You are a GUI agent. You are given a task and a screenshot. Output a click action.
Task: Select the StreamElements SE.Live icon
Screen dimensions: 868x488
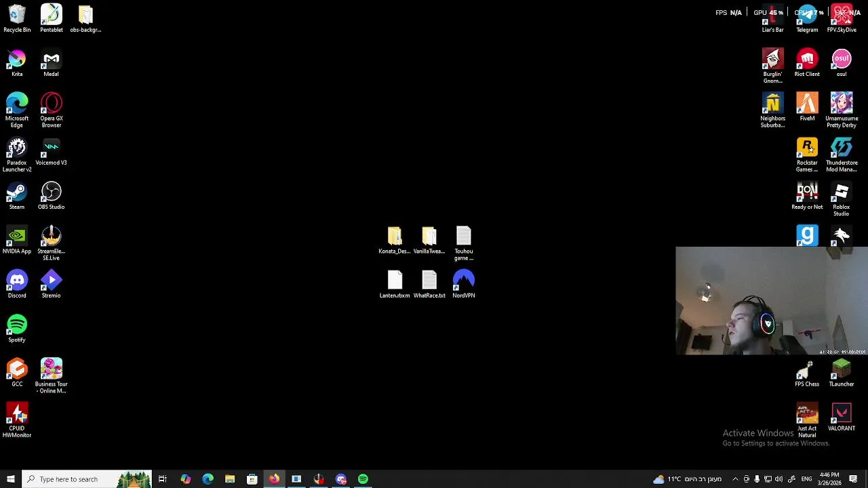(x=52, y=243)
